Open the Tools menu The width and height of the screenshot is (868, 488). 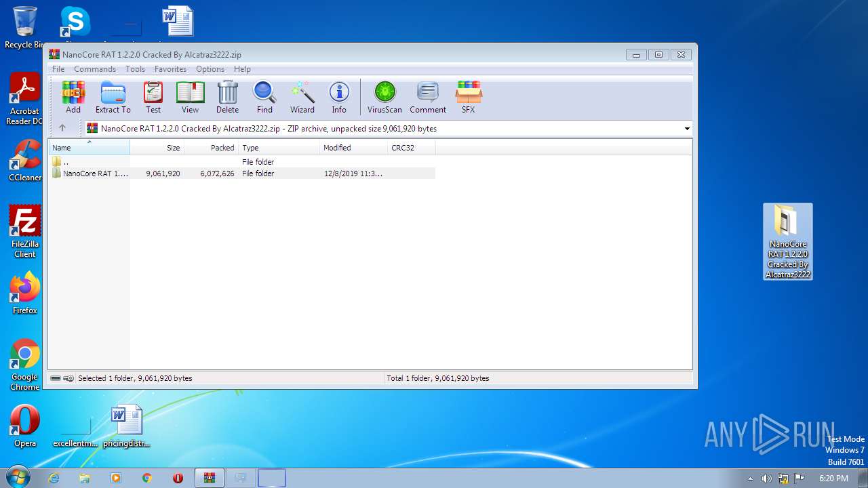(135, 69)
